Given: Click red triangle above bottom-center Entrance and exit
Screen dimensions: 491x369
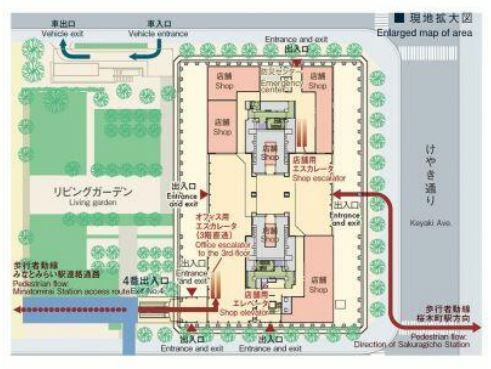Looking at the screenshot, I should [270, 328].
